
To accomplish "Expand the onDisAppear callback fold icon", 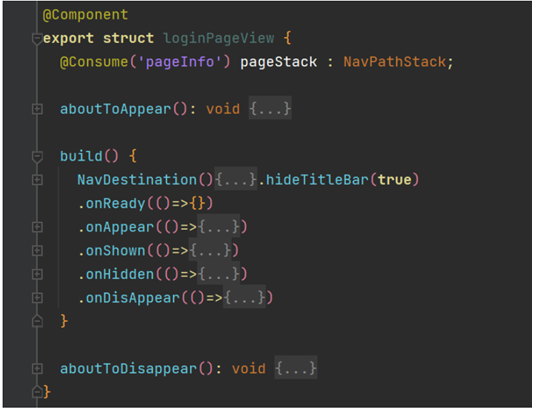I will (37, 298).
